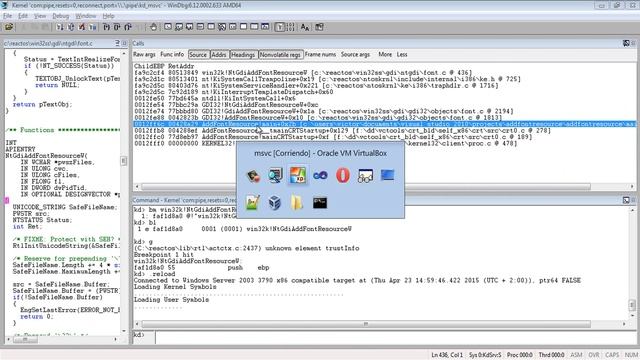Toggle the Addrs button in Calls window
This screenshot has width=640, height=360.
click(x=219, y=54)
